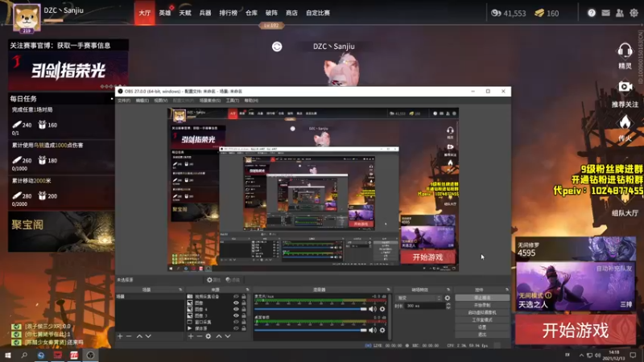Open OBS 场景集合(S) menu
Screen dimensions: 644x362
coord(210,101)
